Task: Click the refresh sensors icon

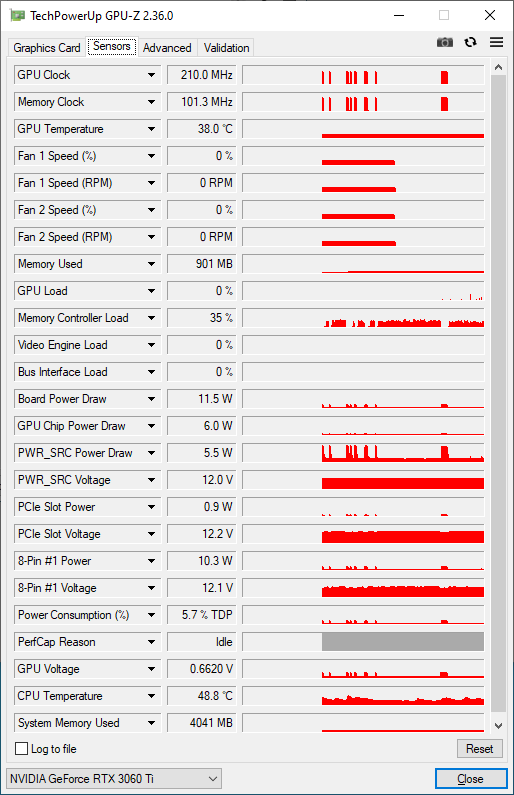Action: pyautogui.click(x=470, y=43)
